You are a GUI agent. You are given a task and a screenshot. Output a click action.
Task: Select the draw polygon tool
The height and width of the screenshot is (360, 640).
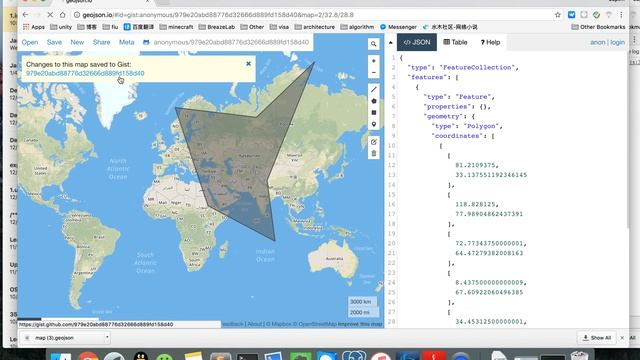pos(373,101)
